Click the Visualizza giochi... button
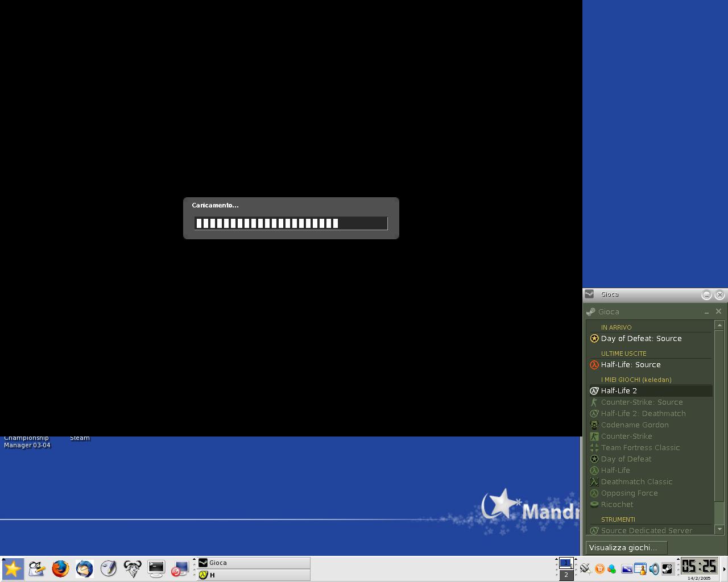This screenshot has height=582, width=728. coord(626,547)
